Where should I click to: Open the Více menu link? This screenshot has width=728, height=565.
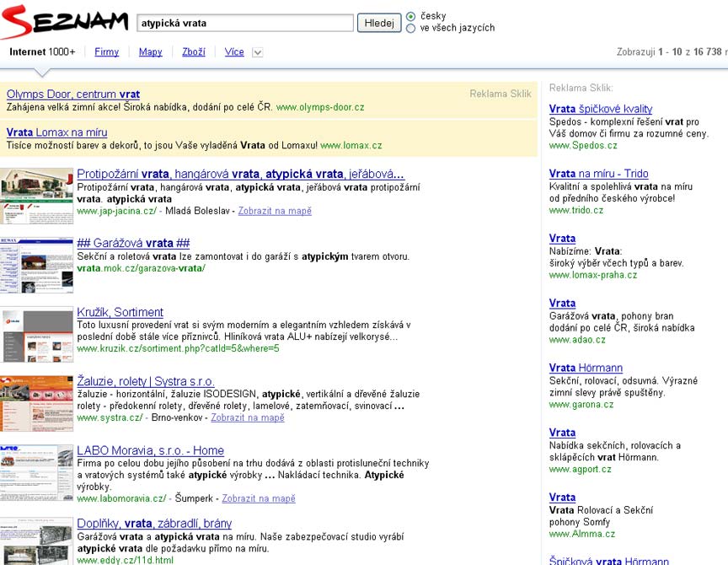(x=234, y=52)
